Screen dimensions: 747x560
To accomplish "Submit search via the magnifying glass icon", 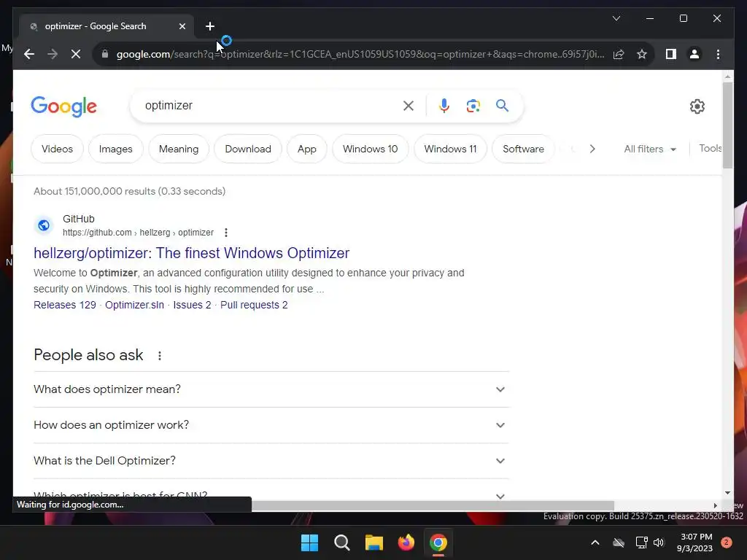I will (x=502, y=105).
